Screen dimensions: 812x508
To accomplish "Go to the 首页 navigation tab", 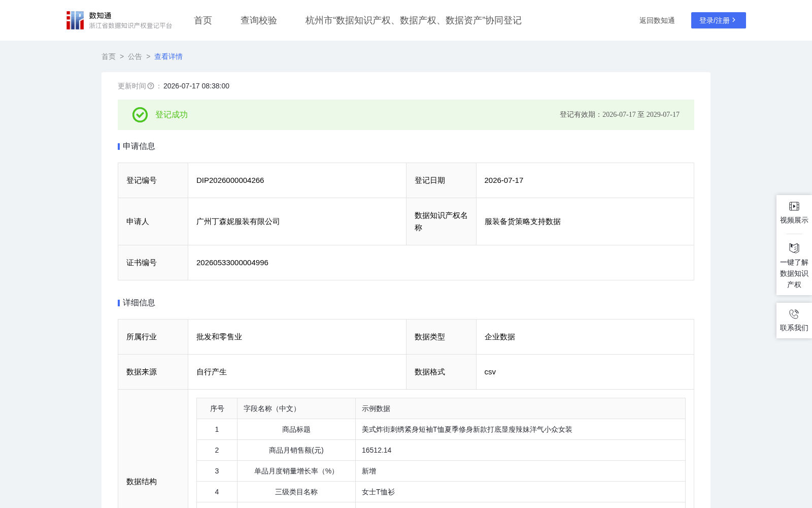I will click(203, 20).
